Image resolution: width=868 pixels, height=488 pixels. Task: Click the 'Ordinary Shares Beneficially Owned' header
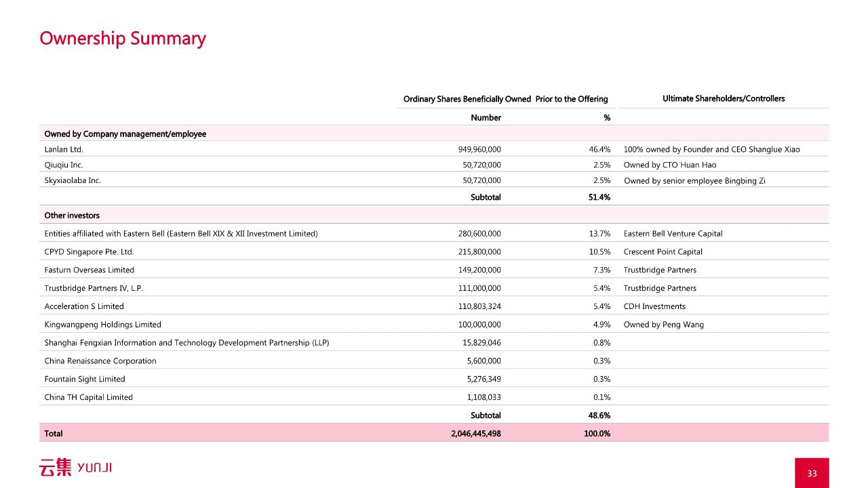[467, 99]
